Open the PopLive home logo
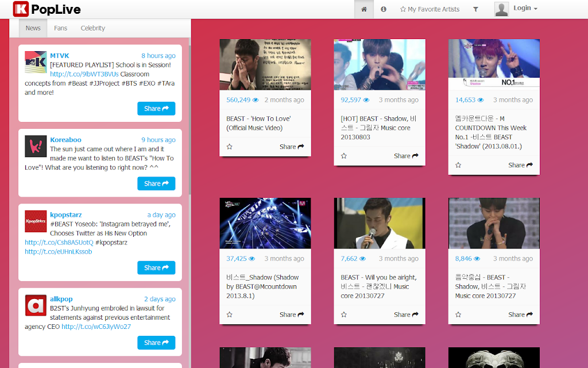 pos(47,9)
